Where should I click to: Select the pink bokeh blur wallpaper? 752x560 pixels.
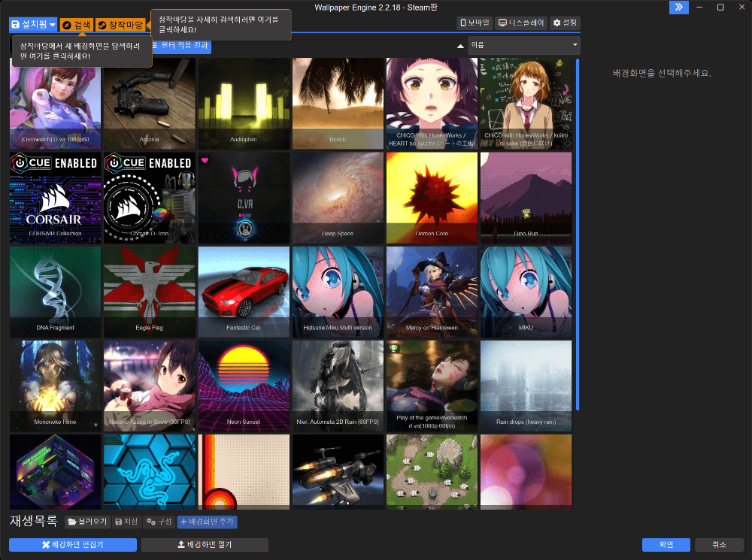pos(526,472)
